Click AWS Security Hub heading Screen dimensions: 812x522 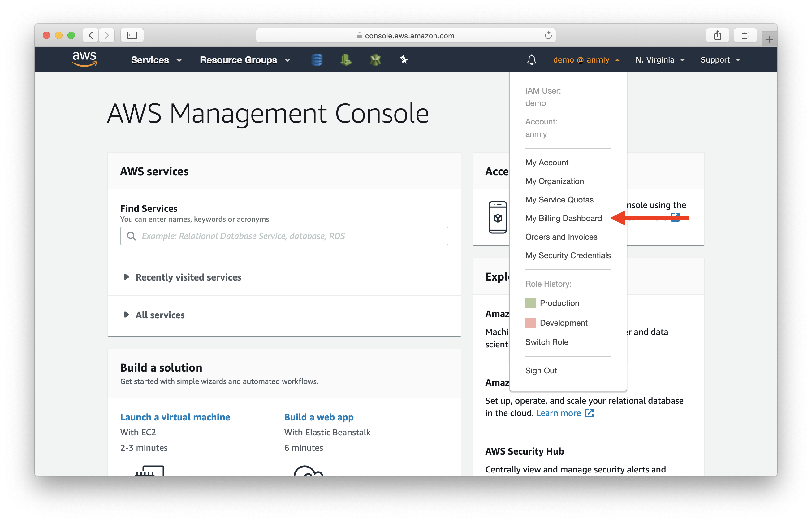tap(525, 451)
